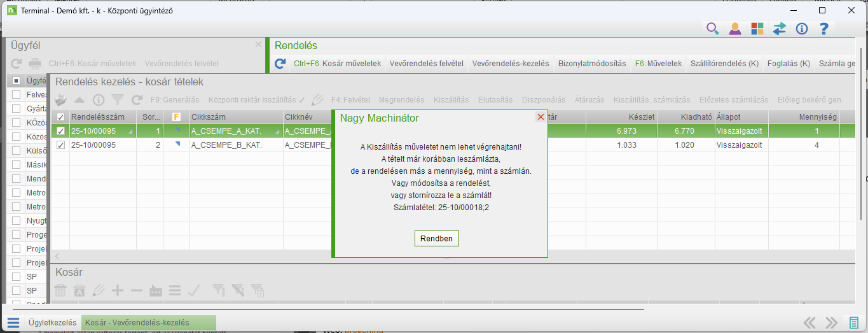The image size is (868, 333).
Task: Click the crossed-out filter icon in Kosár toolbar
Action: [238, 290]
